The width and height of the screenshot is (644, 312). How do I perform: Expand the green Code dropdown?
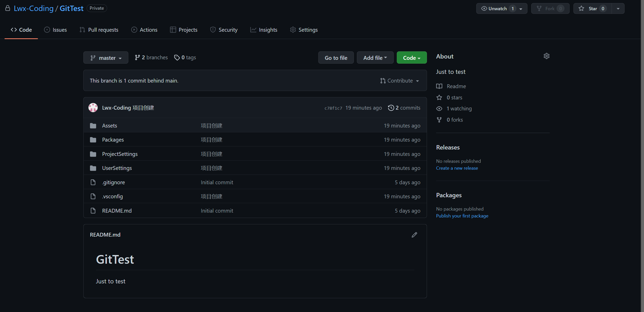coord(411,58)
